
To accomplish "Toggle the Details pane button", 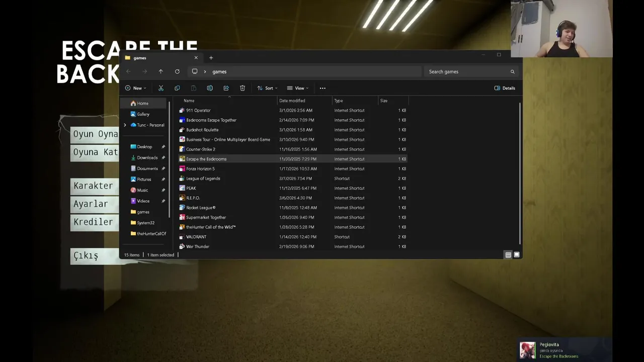I will [x=505, y=88].
